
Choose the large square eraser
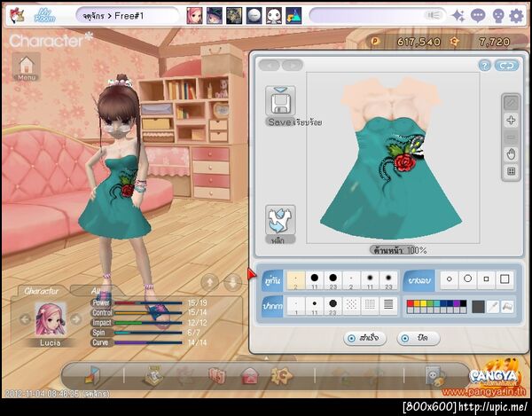(505, 279)
